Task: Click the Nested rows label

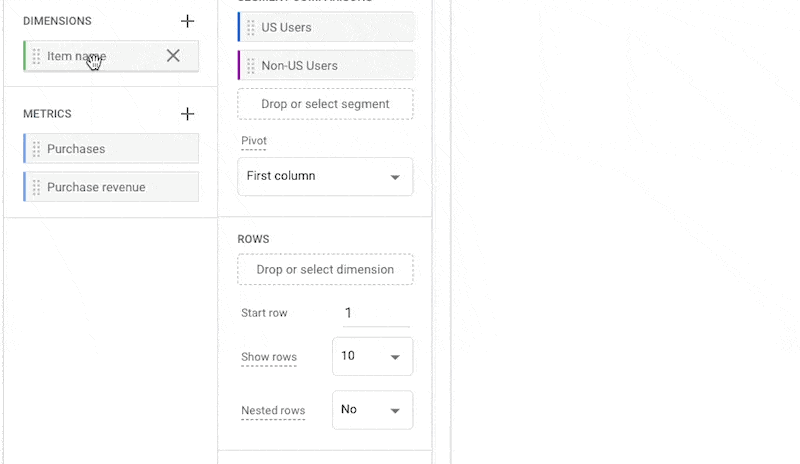Action: click(x=273, y=411)
